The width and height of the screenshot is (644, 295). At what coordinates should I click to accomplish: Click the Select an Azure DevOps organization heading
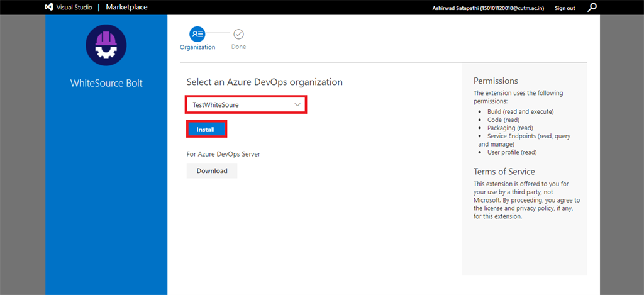click(x=264, y=82)
